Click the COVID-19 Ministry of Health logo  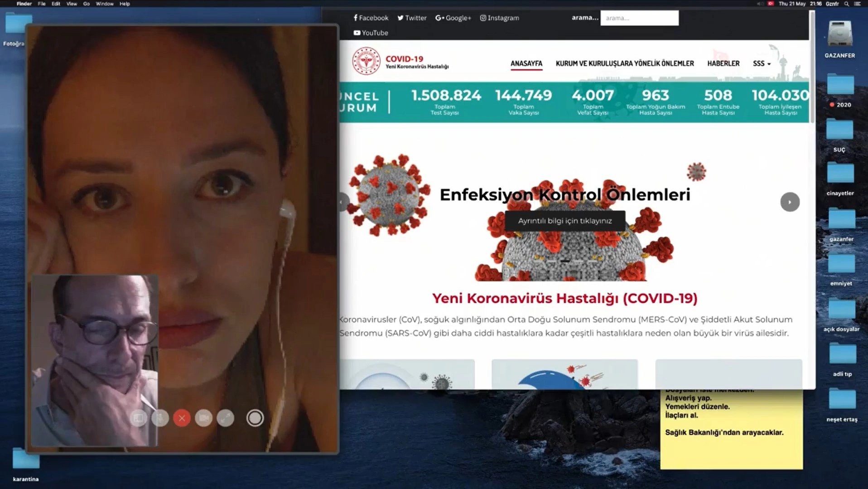[366, 62]
